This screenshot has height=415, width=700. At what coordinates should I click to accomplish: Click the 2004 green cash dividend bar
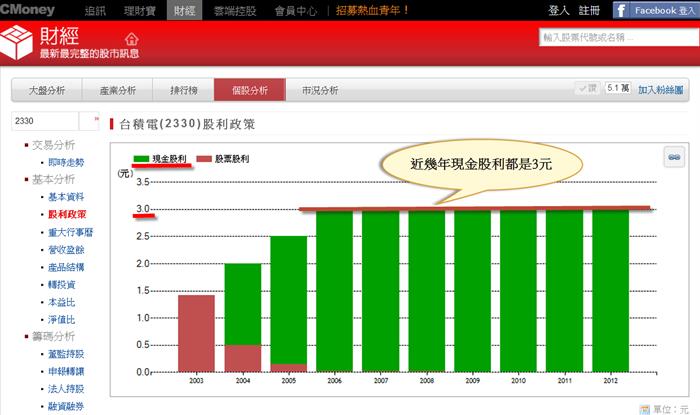pos(243,304)
